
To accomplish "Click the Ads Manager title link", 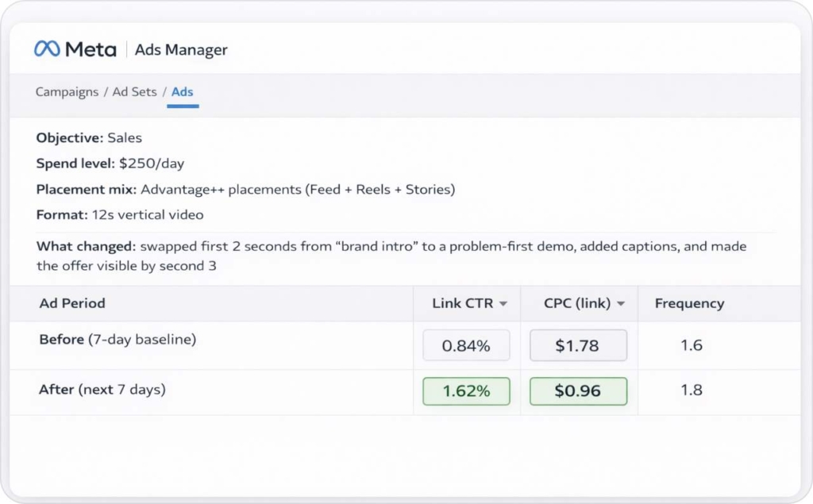I will point(180,49).
